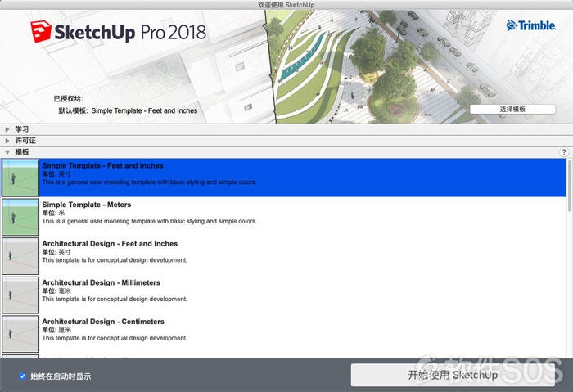Collapse the 模板 section
This screenshot has height=392, width=573.
coord(7,152)
